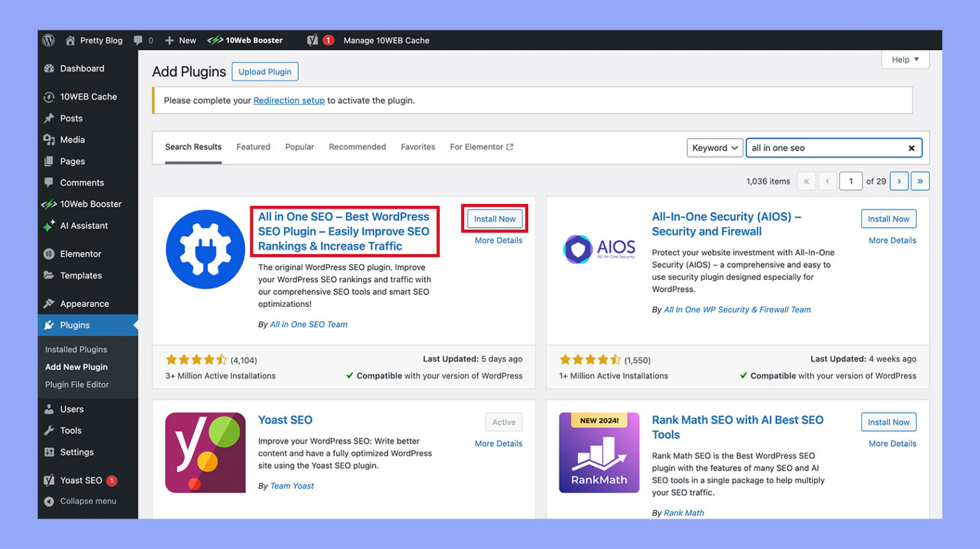
Task: Open the WordPress logo menu in admin bar
Action: tap(48, 40)
